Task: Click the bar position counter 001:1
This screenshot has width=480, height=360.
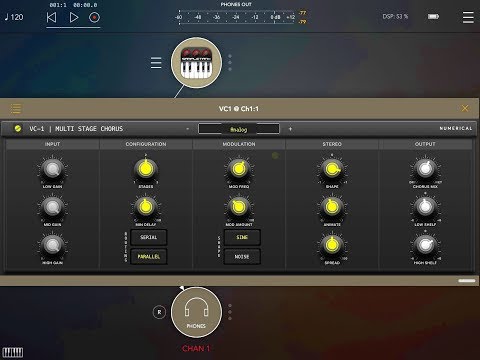Action: pos(58,5)
